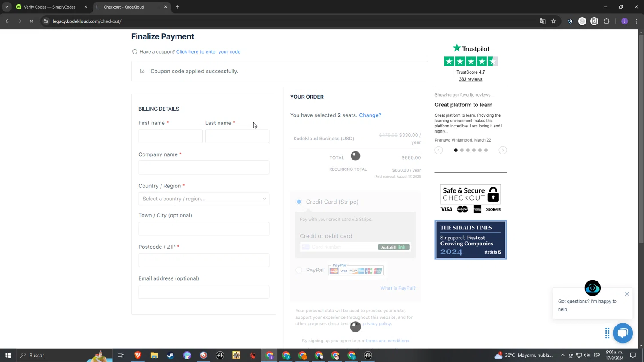The image size is (644, 362).
Task: Open File Explorer from taskbar
Action: coord(154,355)
